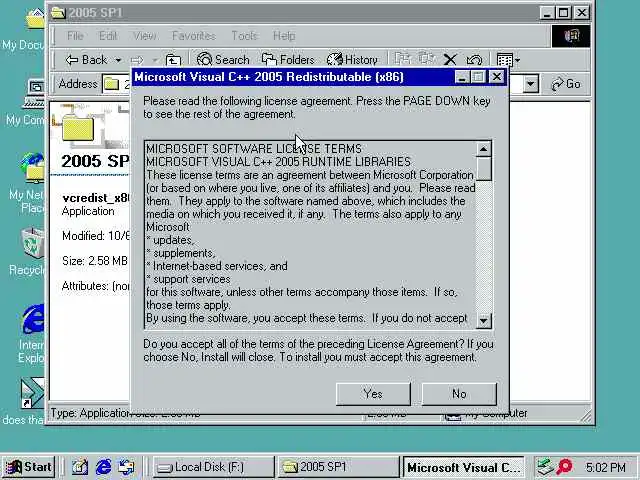Open the Views dropdown button
This screenshot has width=640, height=480.
click(508, 60)
